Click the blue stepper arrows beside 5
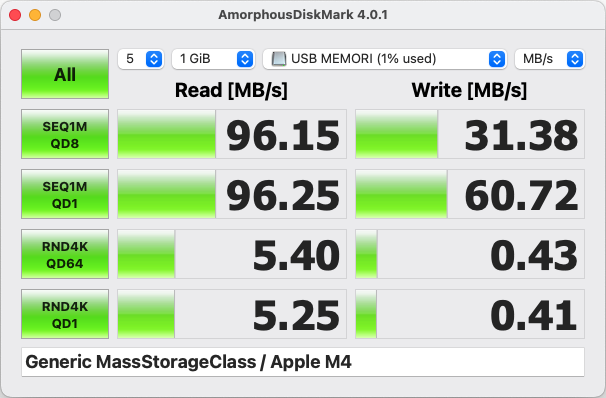The height and width of the screenshot is (398, 606). [x=154, y=59]
